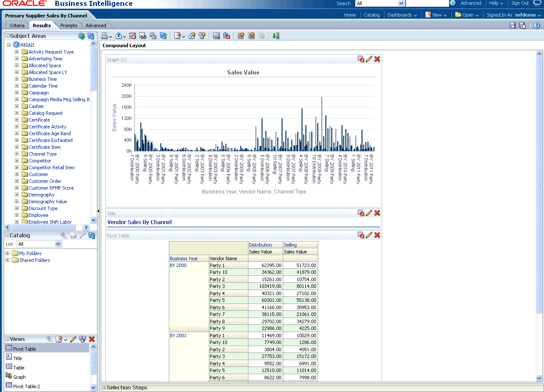The height and width of the screenshot is (392, 544).
Task: Click the Print this analysis toolbar icon
Action: click(104, 36)
